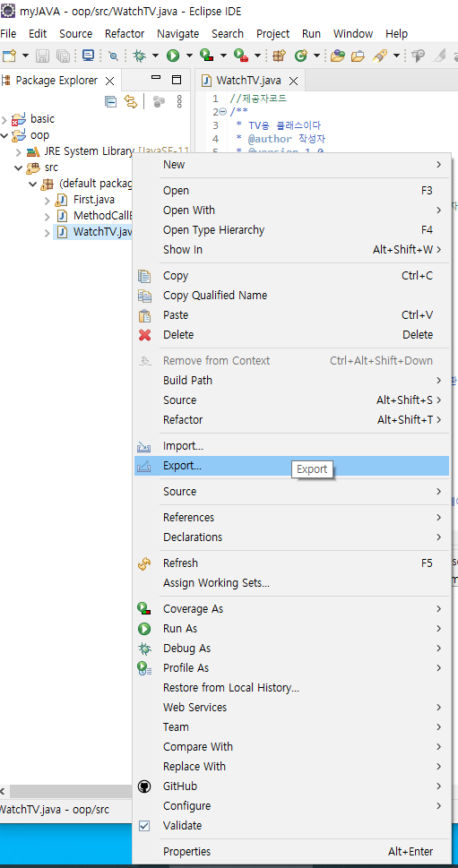Click the Save All toolbar icon
Image resolution: width=458 pixels, height=868 pixels.
click(63, 56)
